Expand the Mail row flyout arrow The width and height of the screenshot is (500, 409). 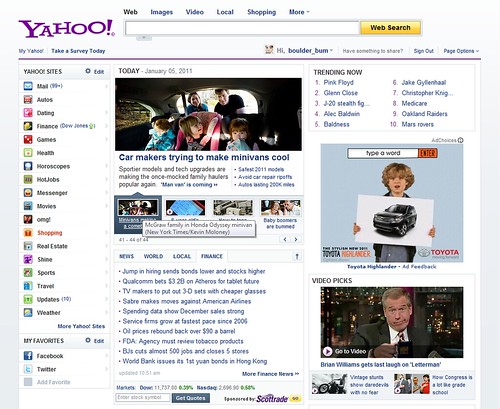tap(106, 86)
